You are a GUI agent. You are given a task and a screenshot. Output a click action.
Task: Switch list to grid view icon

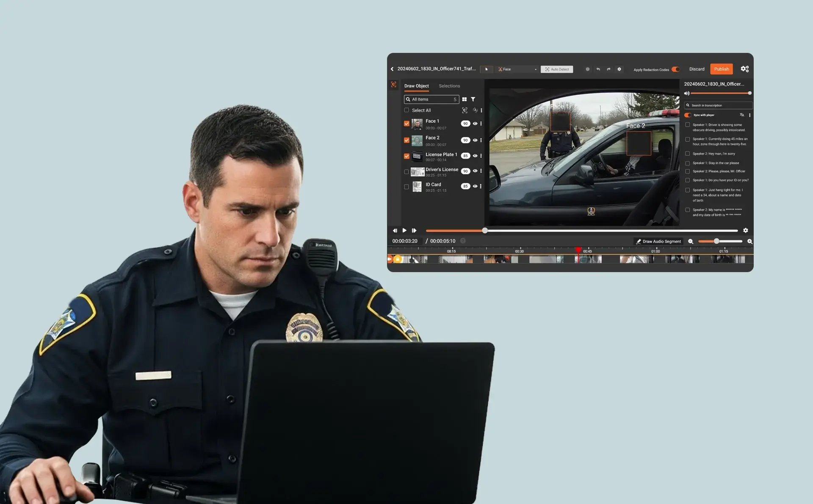(465, 99)
